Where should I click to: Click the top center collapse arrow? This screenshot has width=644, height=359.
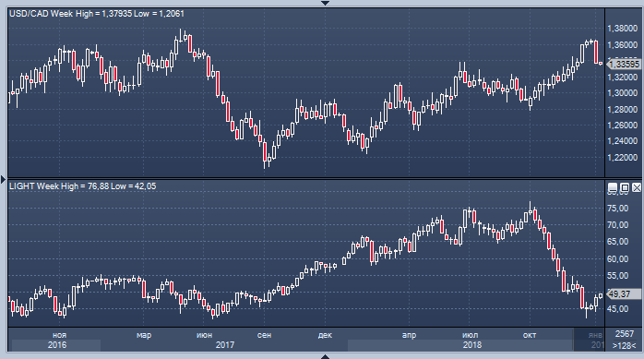click(325, 3)
